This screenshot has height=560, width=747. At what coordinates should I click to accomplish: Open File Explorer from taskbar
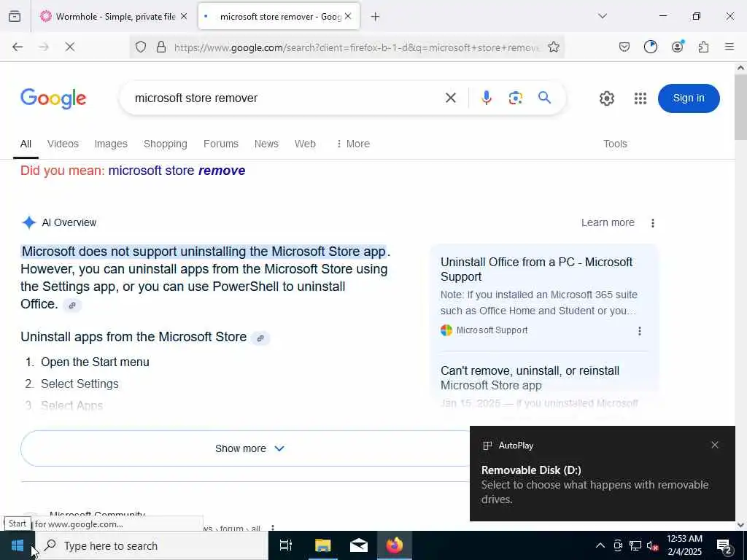(322, 545)
